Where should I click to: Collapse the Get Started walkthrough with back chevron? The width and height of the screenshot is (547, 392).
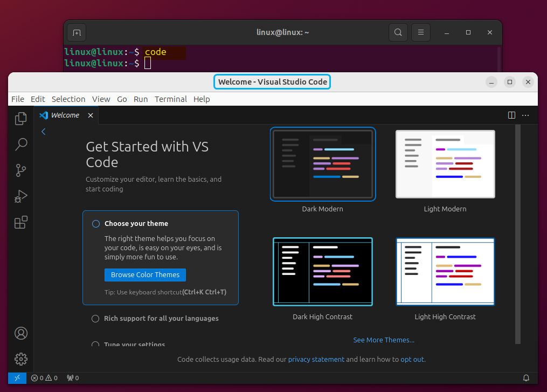click(x=43, y=131)
